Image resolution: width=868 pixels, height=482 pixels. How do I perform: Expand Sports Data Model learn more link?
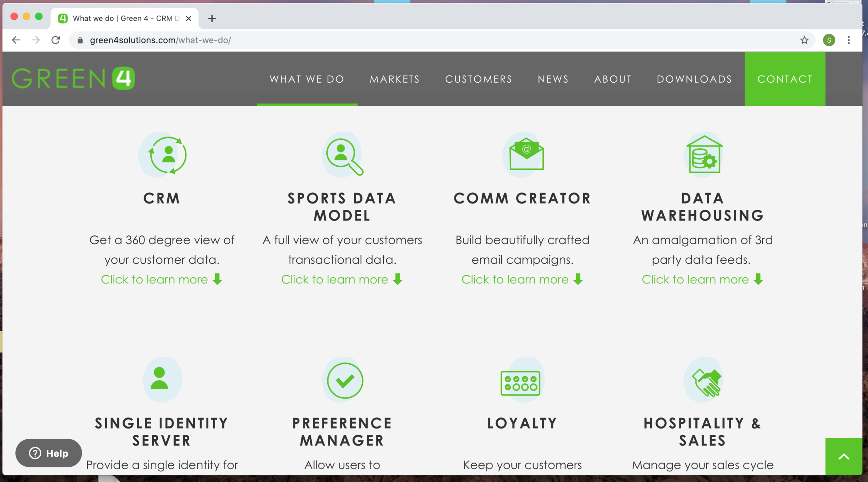click(342, 279)
